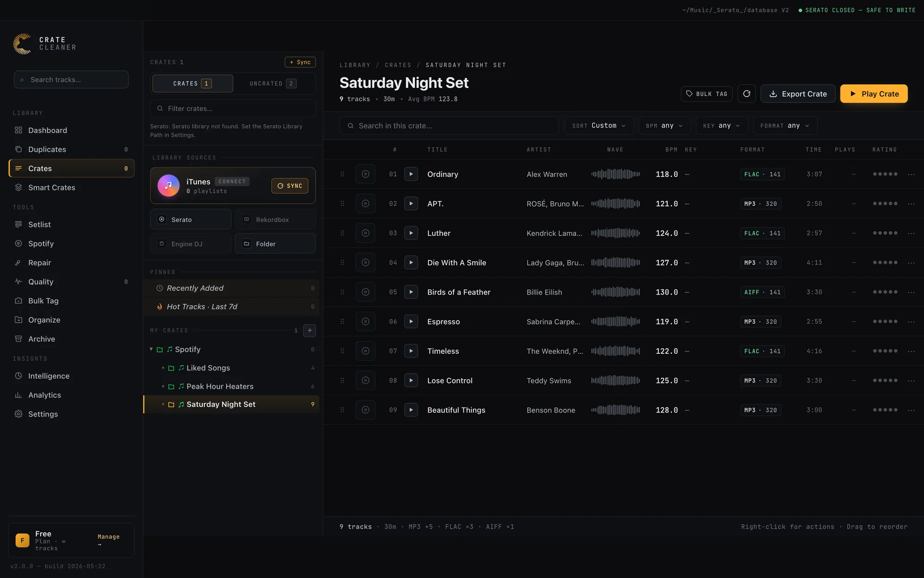This screenshot has height=578, width=924.
Task: Go to Library in the breadcrumb
Action: (x=355, y=65)
